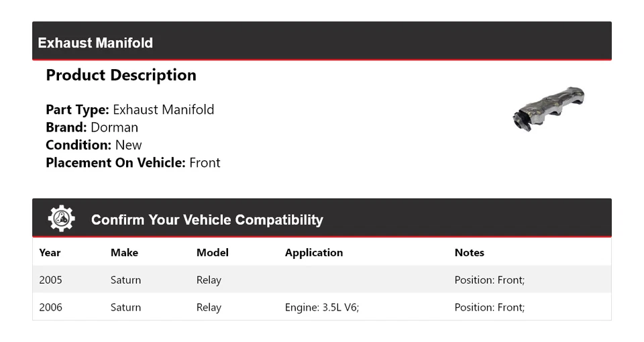Viewport: 644px width, 342px height.
Task: Click the Brand: Dorman text
Action: coord(92,127)
